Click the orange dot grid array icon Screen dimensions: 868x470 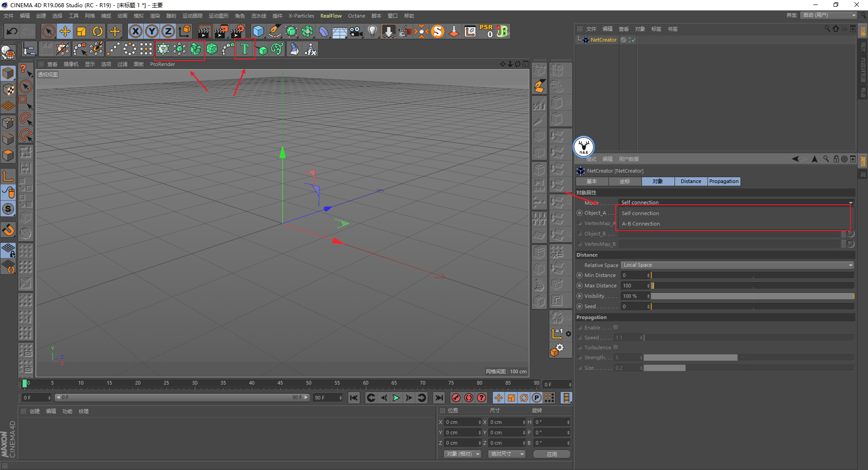coord(549,398)
